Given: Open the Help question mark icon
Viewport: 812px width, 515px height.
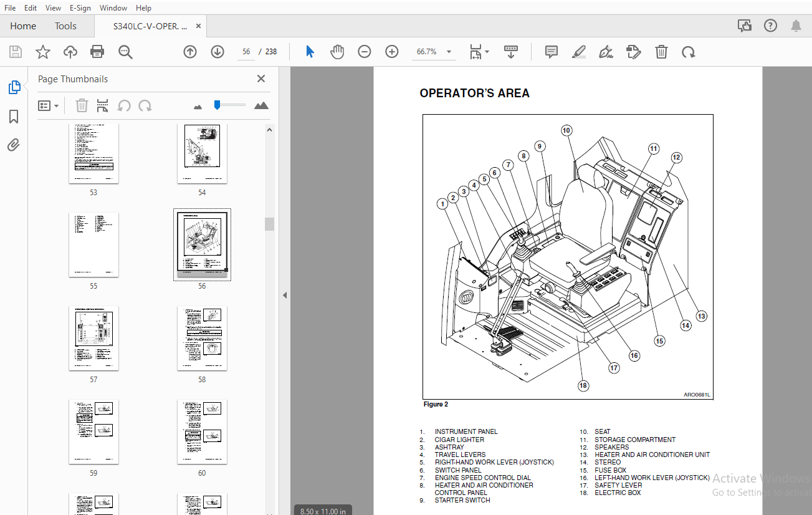Looking at the screenshot, I should point(770,26).
